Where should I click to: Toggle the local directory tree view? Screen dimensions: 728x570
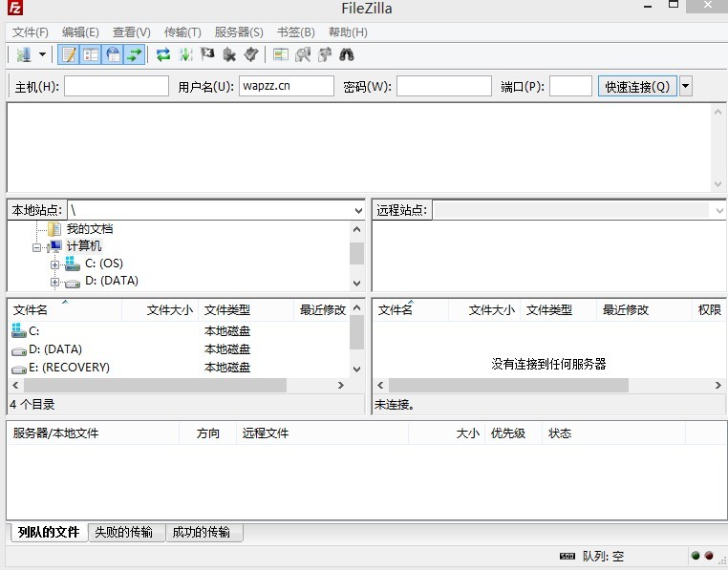tap(91, 54)
